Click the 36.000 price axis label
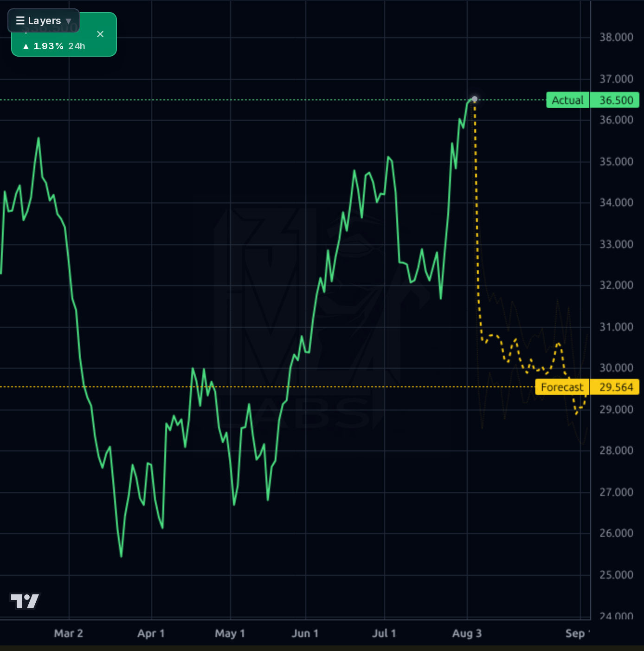The image size is (644, 651). [x=616, y=120]
